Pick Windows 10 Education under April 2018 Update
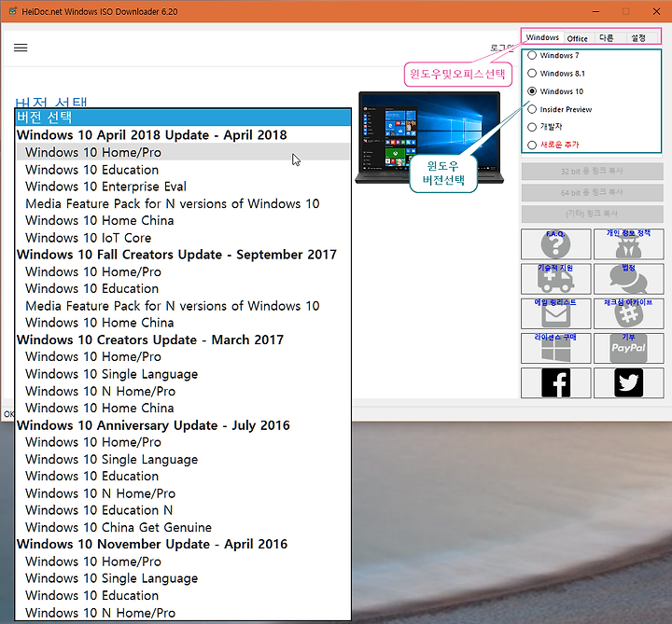Image resolution: width=672 pixels, height=624 pixels. pyautogui.click(x=183, y=170)
